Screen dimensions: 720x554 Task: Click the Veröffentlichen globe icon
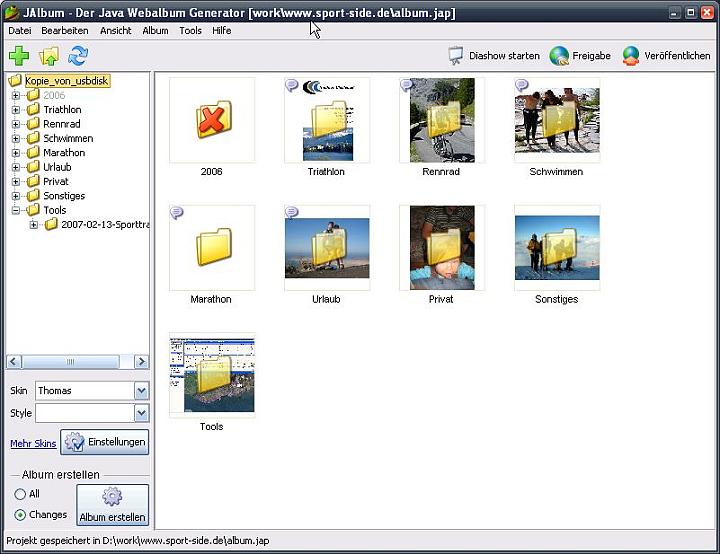[631, 56]
